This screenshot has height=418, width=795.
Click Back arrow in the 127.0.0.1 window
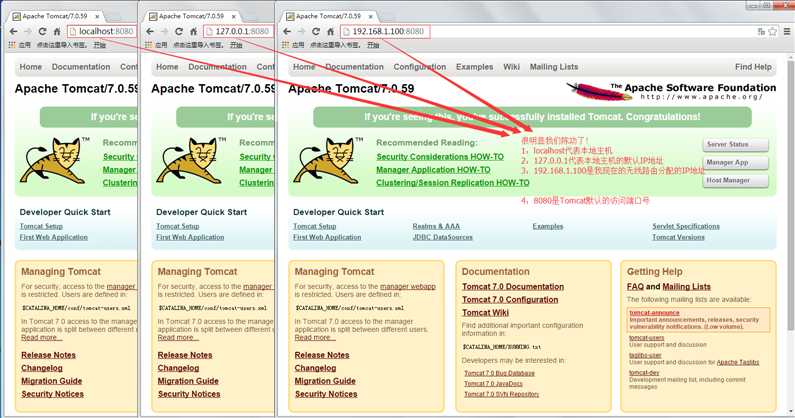tap(150, 31)
